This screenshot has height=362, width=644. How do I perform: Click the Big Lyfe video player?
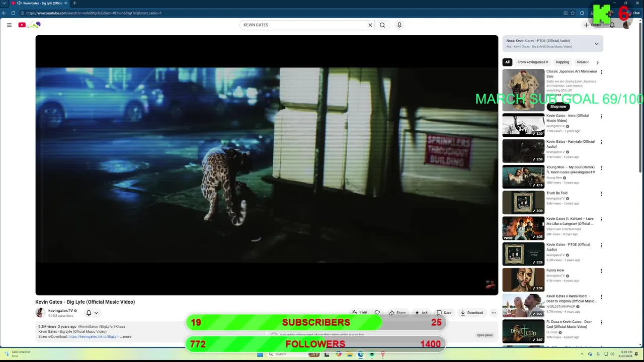[x=267, y=165]
